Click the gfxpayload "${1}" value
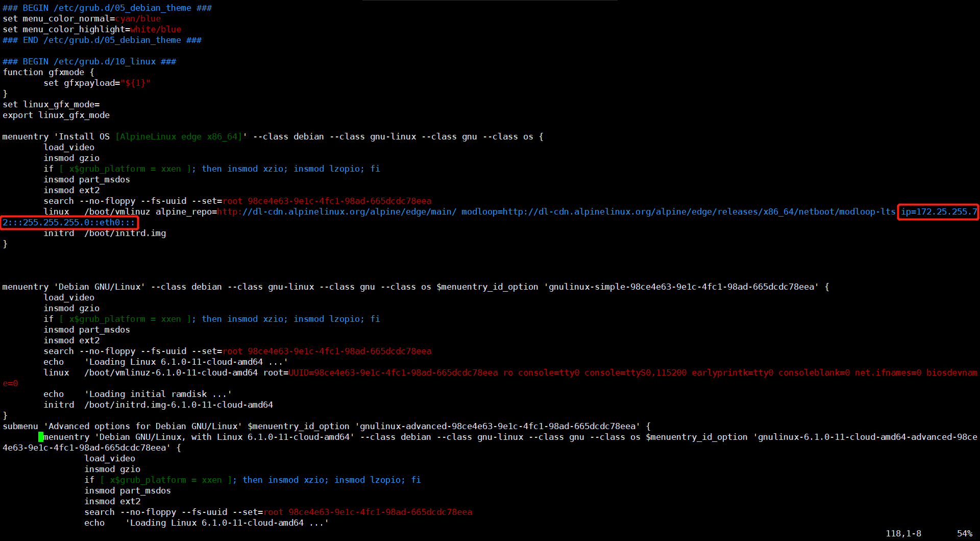Viewport: 980px width, 541px height. point(135,83)
